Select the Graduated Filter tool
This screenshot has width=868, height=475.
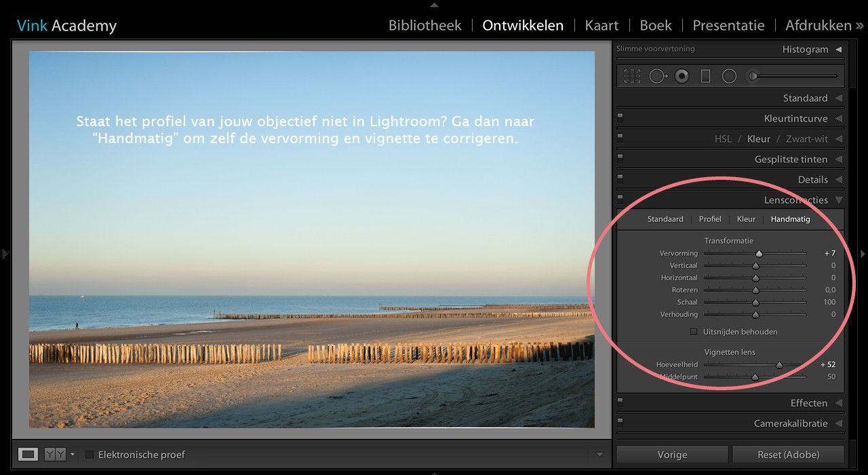pyautogui.click(x=705, y=75)
